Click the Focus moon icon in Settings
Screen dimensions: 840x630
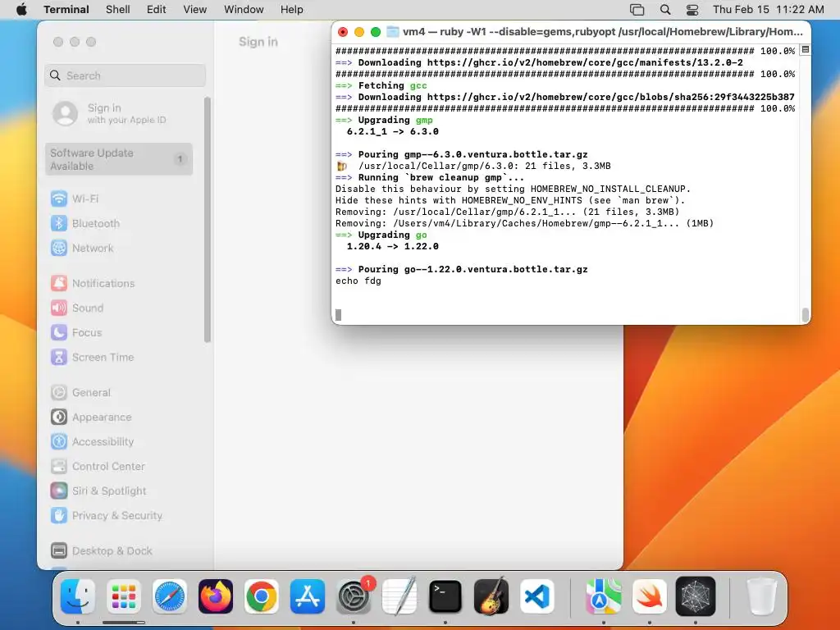coord(59,333)
